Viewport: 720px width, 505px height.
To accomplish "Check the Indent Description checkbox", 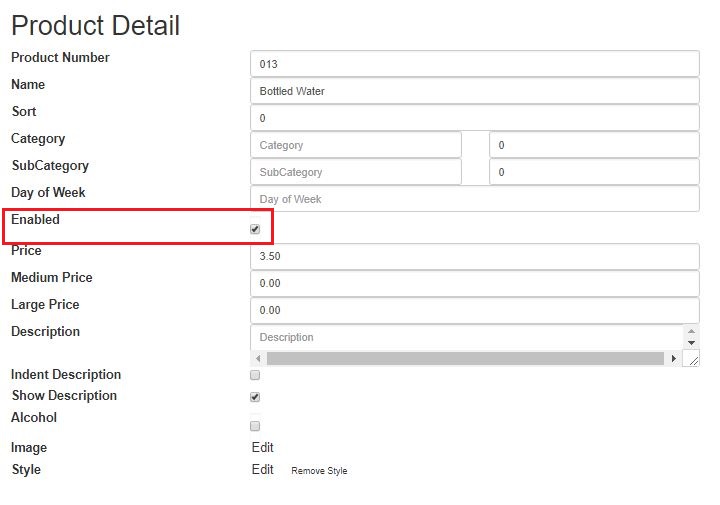I will 255,375.
